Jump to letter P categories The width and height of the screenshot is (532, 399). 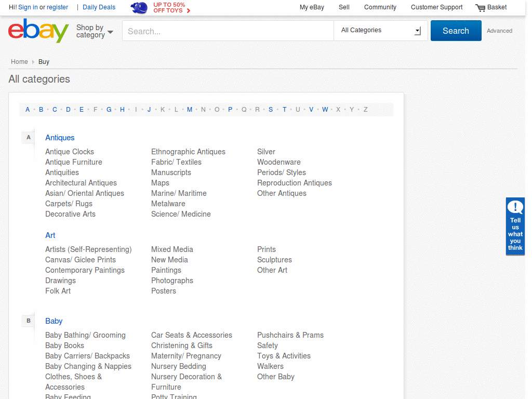click(230, 109)
